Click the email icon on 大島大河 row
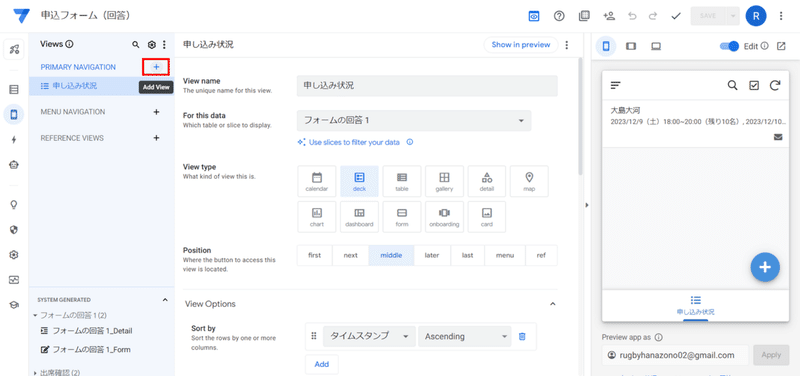Image resolution: width=800 pixels, height=376 pixels. pyautogui.click(x=778, y=137)
